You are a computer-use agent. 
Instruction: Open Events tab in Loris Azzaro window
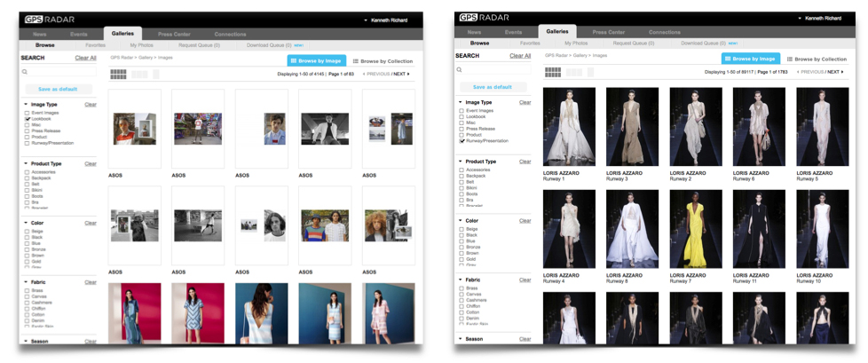point(513,32)
